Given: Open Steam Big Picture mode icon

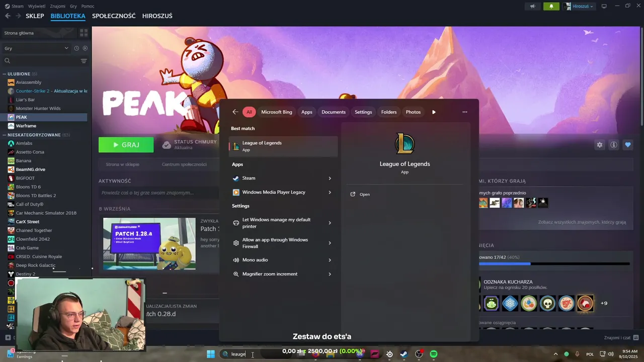Looking at the screenshot, I should pyautogui.click(x=604, y=6).
